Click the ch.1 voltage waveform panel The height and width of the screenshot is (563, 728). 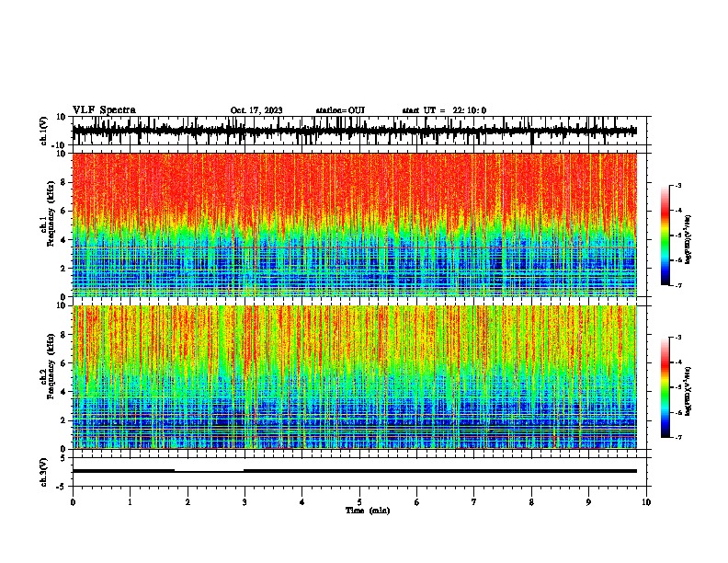pos(359,131)
